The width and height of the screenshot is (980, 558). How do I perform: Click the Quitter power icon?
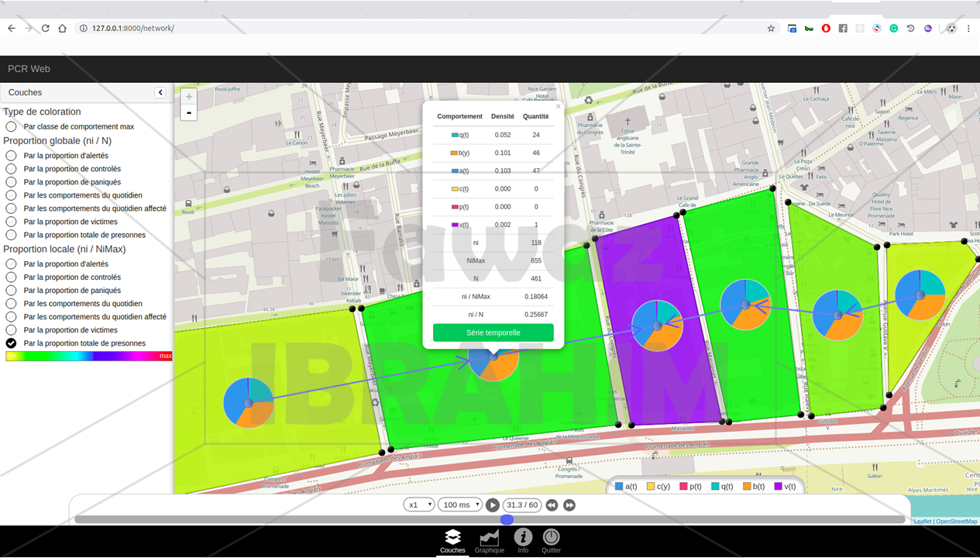click(x=551, y=536)
